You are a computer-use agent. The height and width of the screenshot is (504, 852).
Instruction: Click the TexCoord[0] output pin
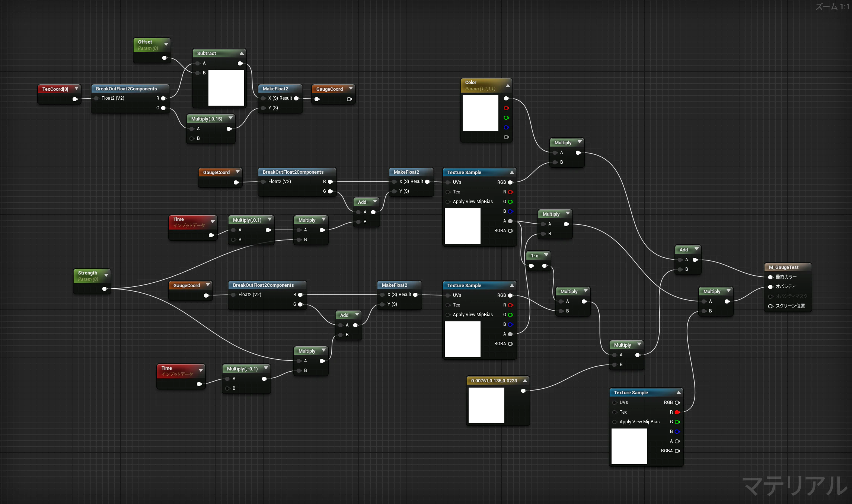(75, 99)
